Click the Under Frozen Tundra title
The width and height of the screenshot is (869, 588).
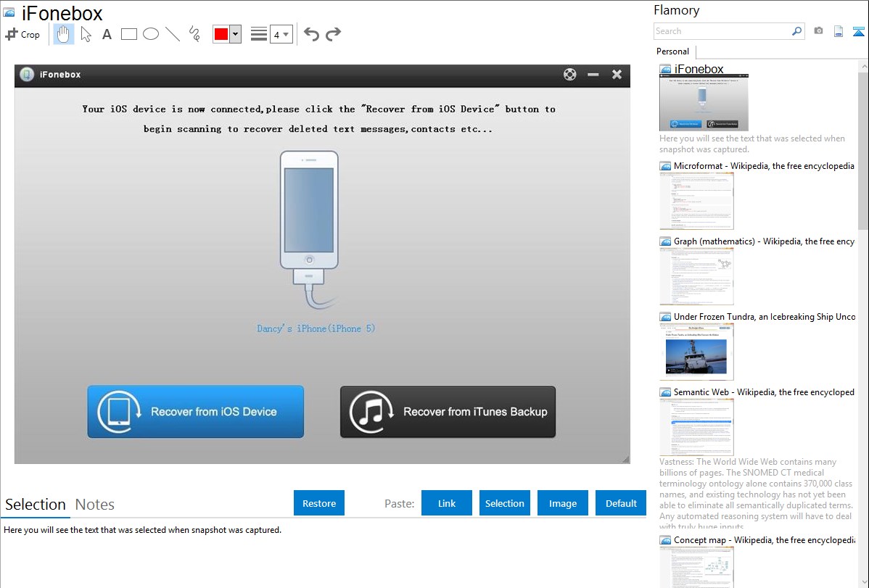click(x=765, y=316)
